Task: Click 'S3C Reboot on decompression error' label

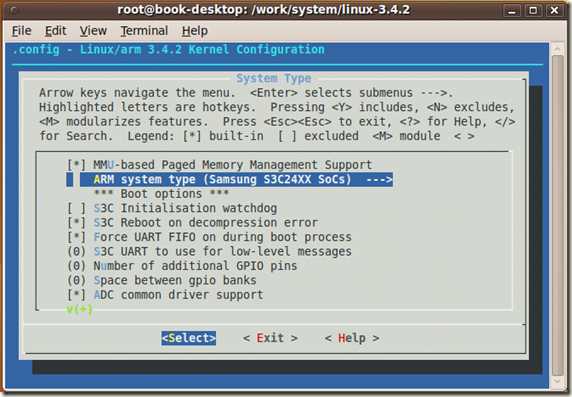Action: [x=206, y=223]
